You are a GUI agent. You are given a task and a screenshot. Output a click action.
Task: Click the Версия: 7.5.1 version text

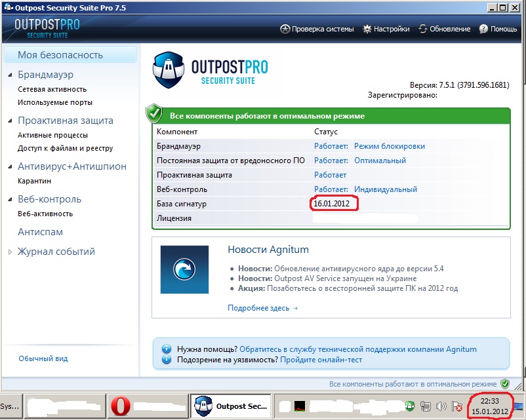(460, 85)
